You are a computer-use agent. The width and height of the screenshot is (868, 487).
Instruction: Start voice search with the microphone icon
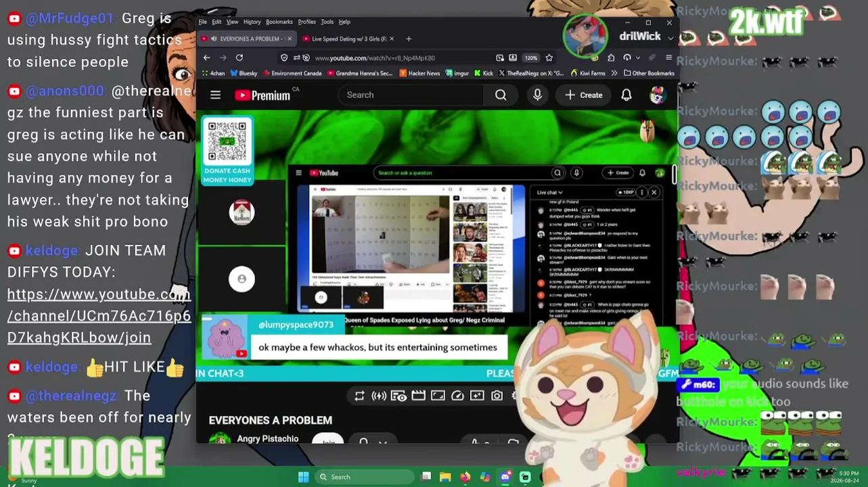pyautogui.click(x=537, y=95)
